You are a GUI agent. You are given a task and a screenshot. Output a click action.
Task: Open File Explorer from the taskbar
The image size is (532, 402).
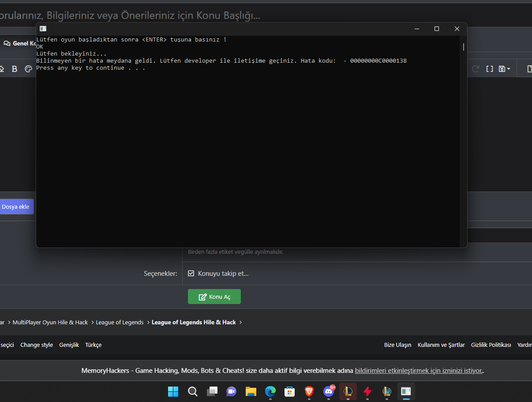[251, 391]
